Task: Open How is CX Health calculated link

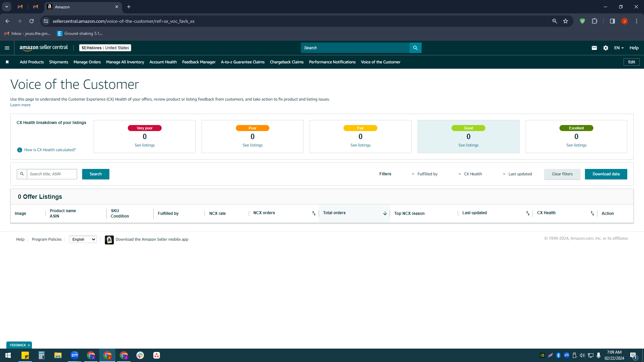Action: (x=50, y=150)
